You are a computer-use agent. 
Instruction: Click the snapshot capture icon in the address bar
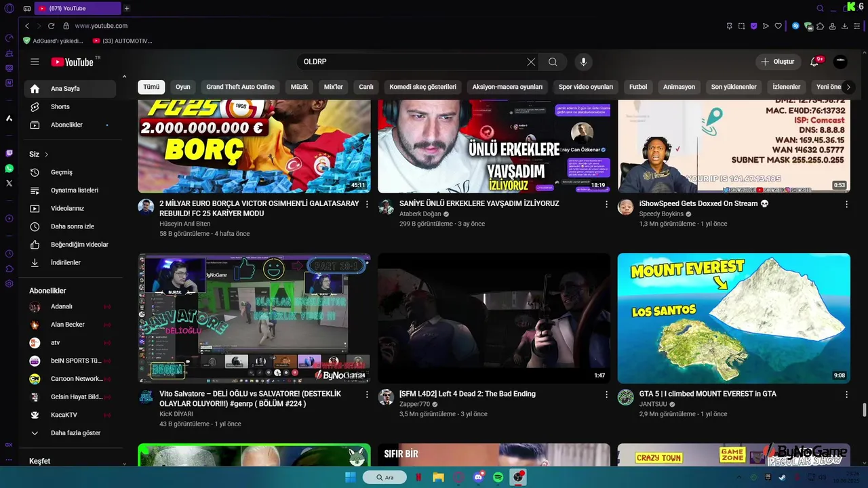click(741, 26)
